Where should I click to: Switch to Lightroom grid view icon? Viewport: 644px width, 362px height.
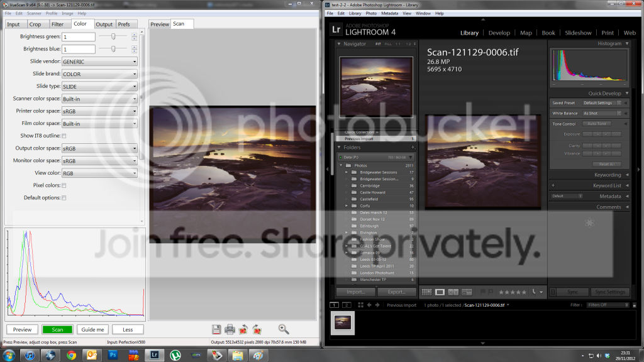pos(426,292)
